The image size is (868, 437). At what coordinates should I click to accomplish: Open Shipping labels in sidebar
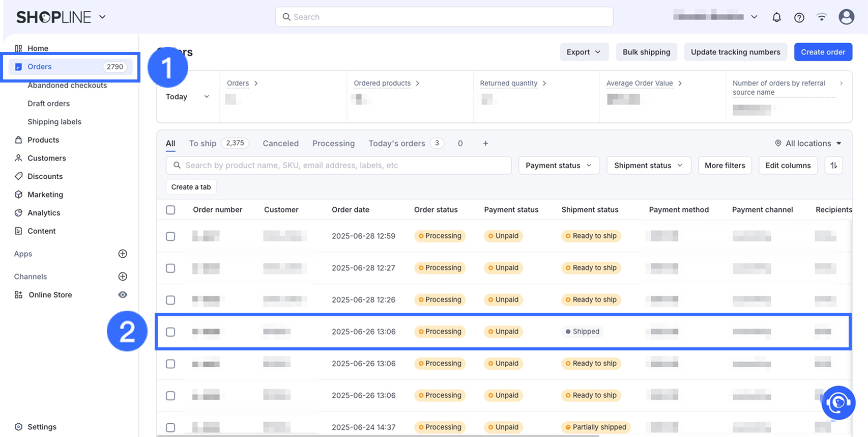point(54,122)
